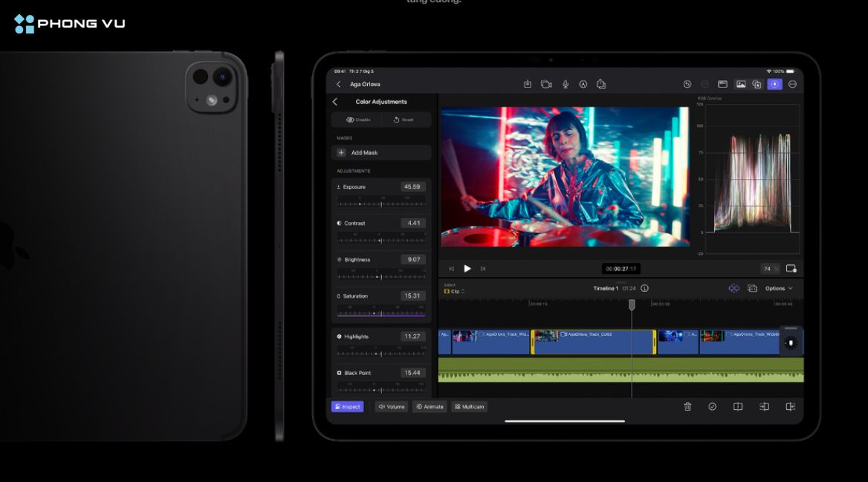Click the Brightness value 9.07
Viewport: 868px width, 482px height.
point(412,259)
